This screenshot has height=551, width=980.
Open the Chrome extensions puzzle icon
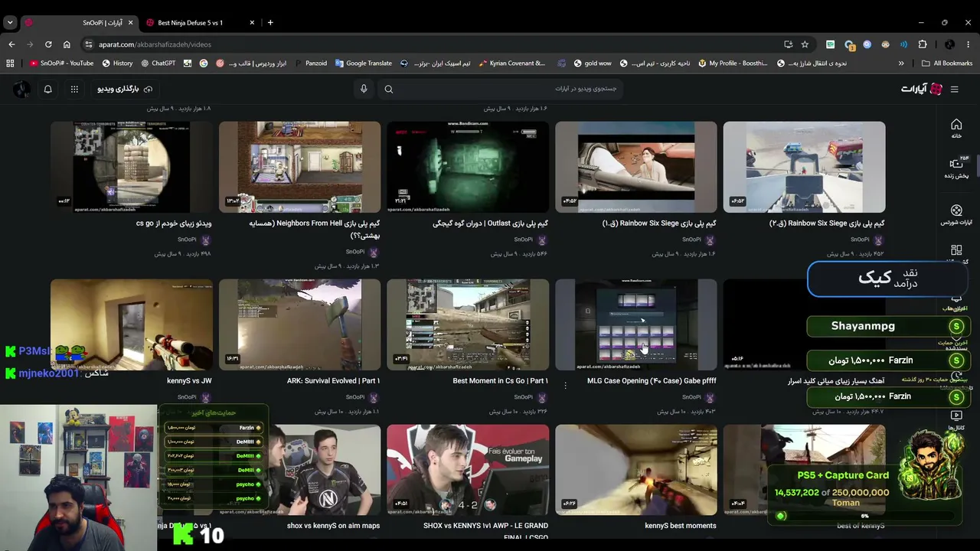coord(923,44)
